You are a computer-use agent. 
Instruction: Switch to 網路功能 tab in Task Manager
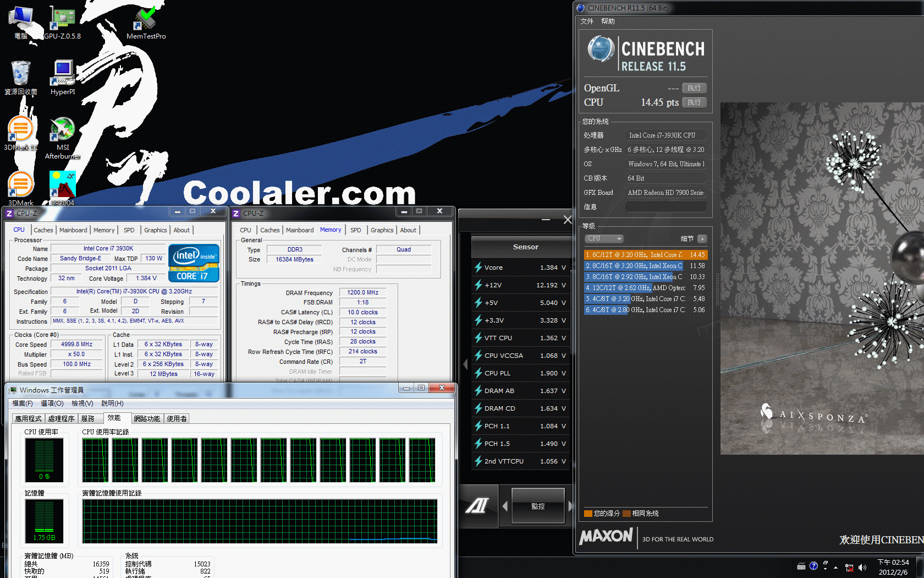click(x=147, y=419)
